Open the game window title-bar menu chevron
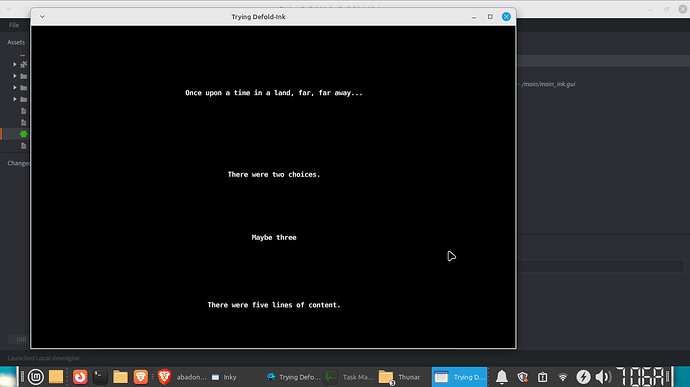Screen dimensions: 690x387 point(42,17)
